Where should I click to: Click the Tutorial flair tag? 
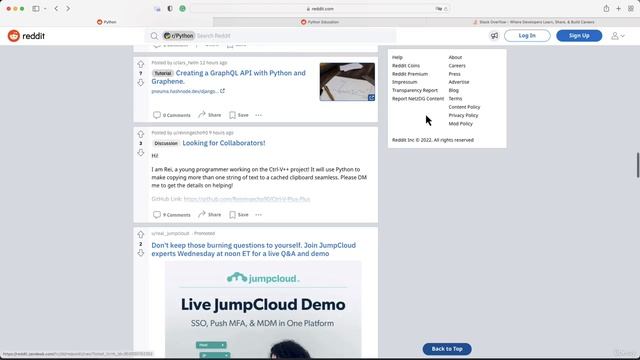click(x=162, y=73)
